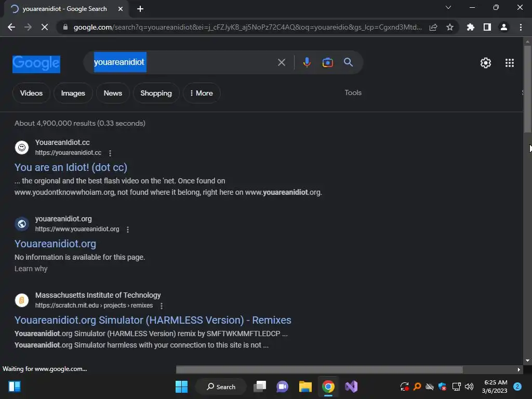Open Chrome three-dot menu
The width and height of the screenshot is (532, 399).
point(521,27)
